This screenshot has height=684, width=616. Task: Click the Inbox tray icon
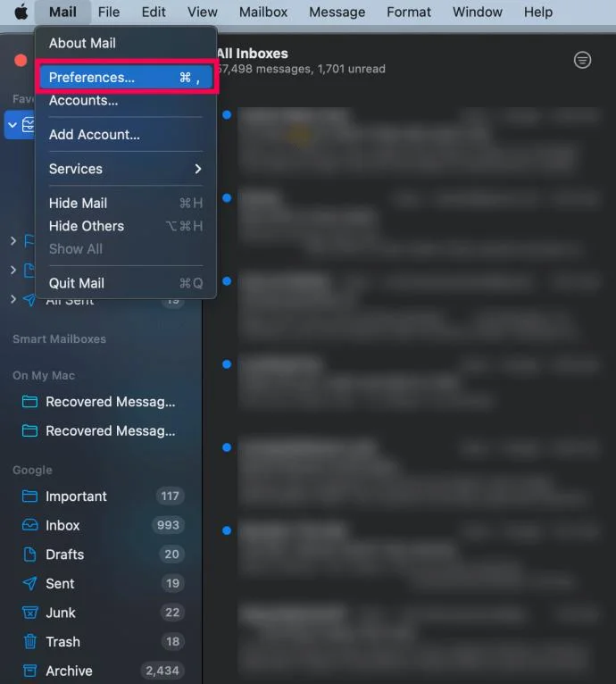point(29,525)
